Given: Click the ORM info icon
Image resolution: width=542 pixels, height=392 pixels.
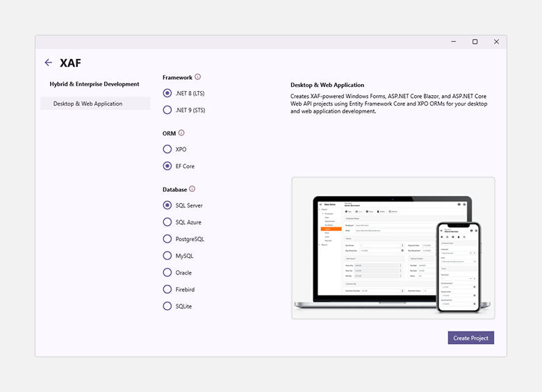Looking at the screenshot, I should [x=181, y=133].
